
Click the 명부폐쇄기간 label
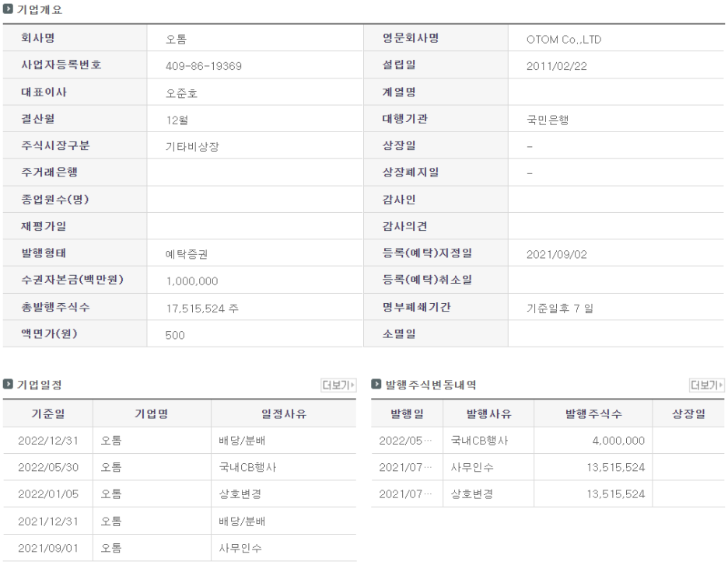click(x=416, y=307)
